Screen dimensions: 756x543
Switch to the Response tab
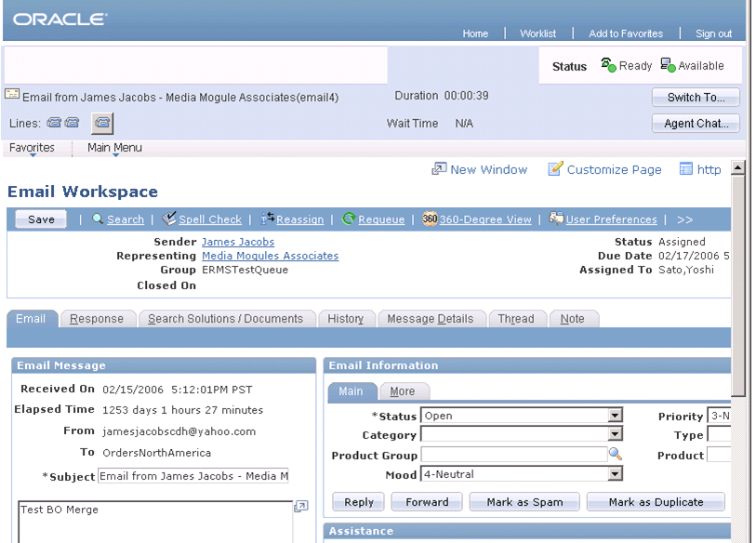pyautogui.click(x=97, y=318)
